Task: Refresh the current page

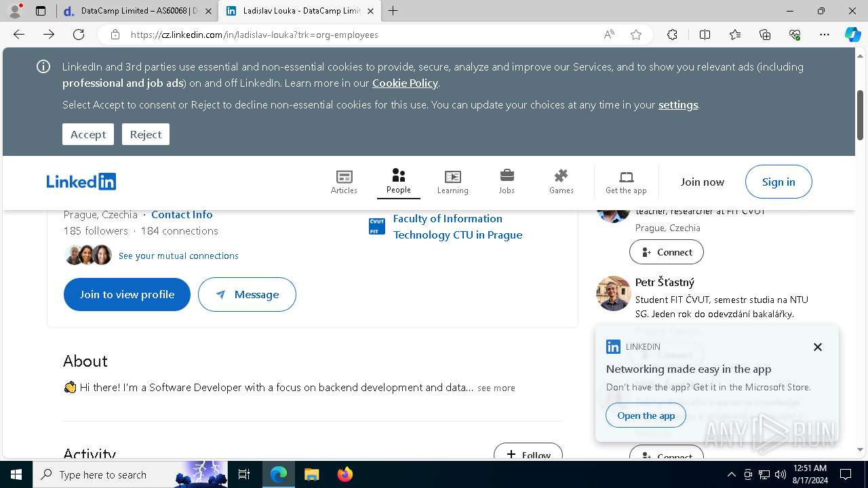Action: 79,35
